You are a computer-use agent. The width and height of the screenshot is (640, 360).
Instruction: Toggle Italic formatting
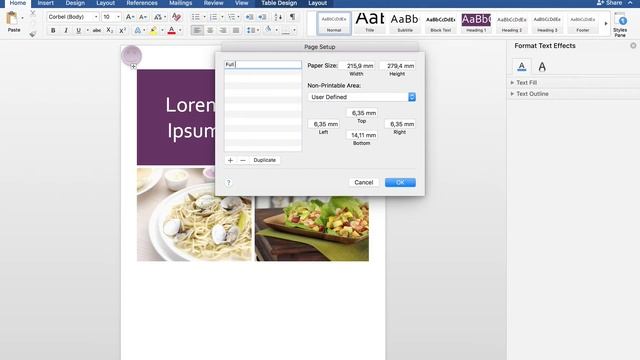[x=66, y=30]
